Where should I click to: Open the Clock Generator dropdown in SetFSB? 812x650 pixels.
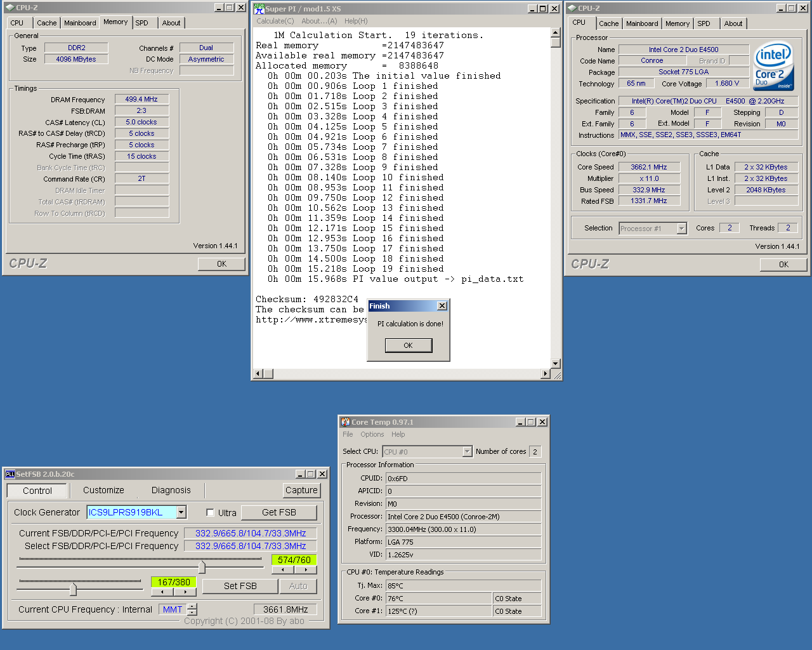(x=181, y=512)
